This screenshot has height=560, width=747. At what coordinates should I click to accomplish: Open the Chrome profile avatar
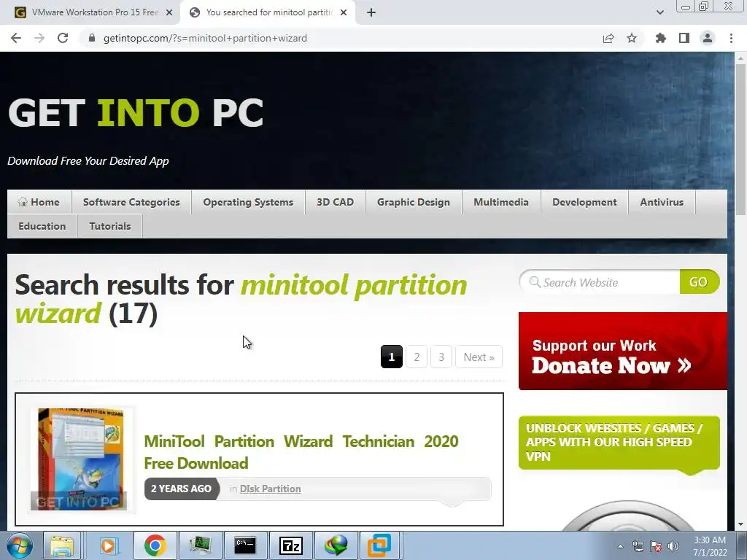[x=708, y=38]
